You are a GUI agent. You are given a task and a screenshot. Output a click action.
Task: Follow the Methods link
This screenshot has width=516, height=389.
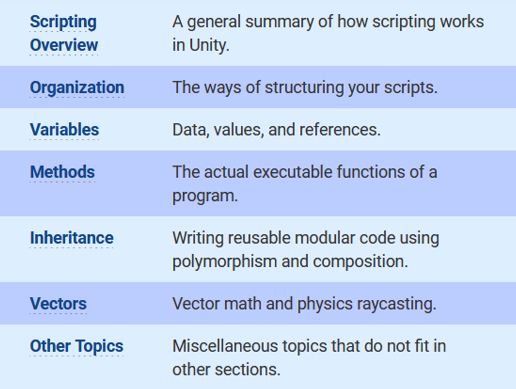pyautogui.click(x=62, y=172)
